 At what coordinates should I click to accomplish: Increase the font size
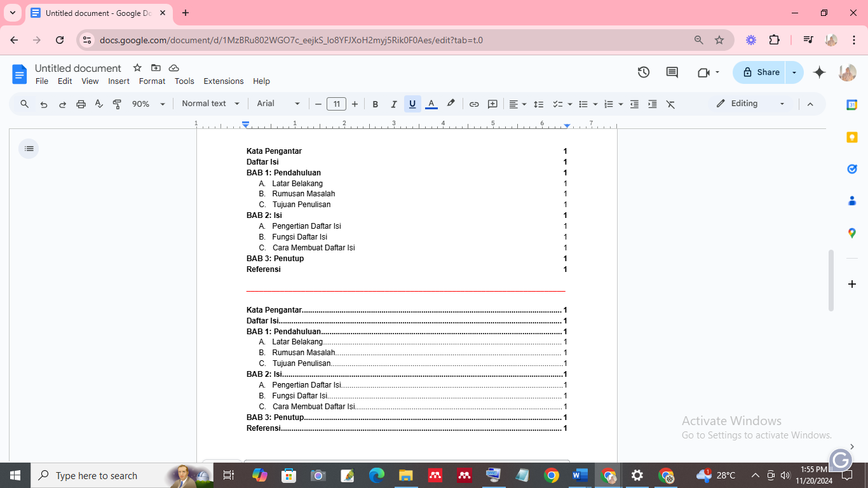(x=355, y=104)
